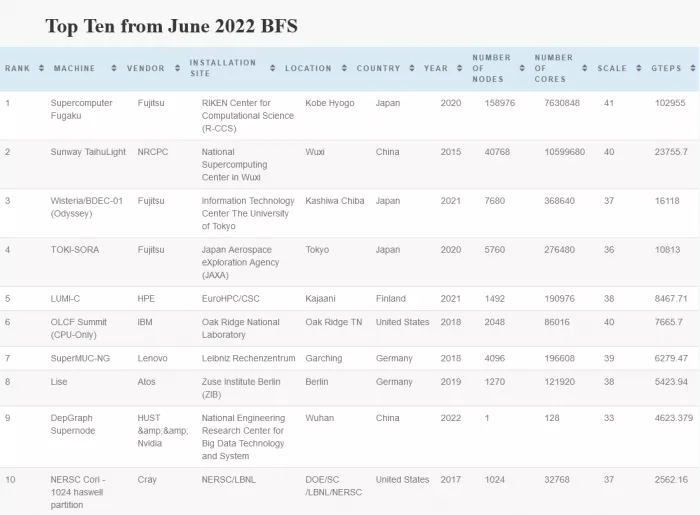Click 'National Supercomputing Center in Wuxi' cell
This screenshot has width=700, height=515.
coord(234,165)
